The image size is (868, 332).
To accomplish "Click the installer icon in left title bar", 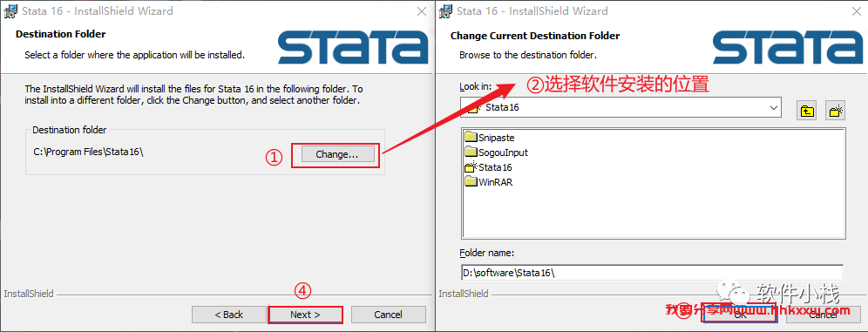I will point(10,11).
